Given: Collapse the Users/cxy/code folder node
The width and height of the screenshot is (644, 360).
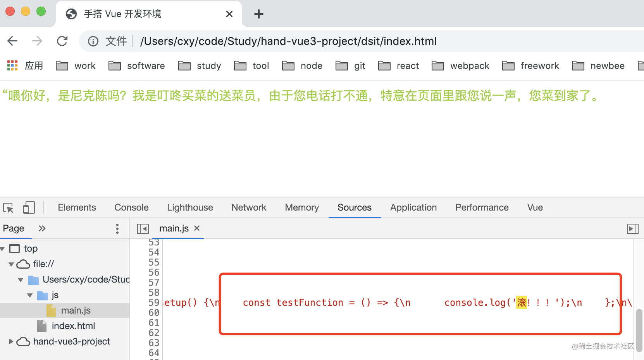Looking at the screenshot, I should click(x=21, y=279).
